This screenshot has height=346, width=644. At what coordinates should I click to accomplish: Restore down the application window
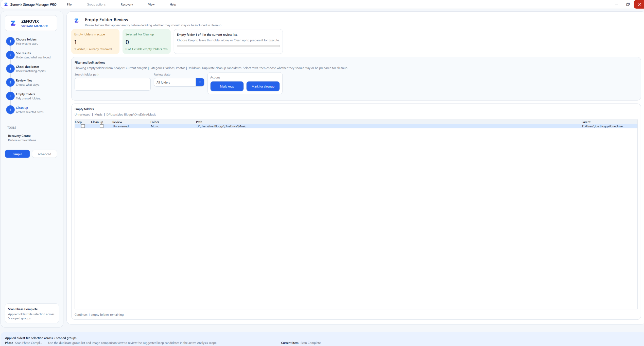628,4
